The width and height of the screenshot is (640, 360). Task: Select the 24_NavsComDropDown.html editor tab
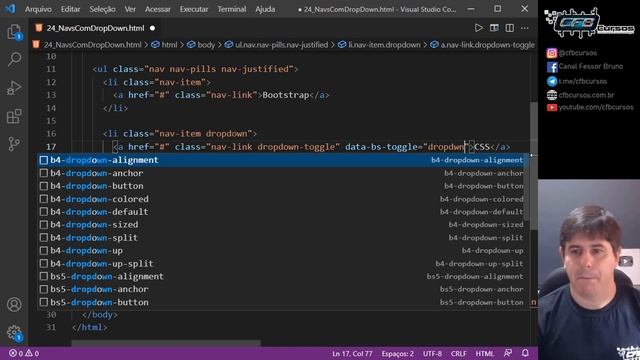tap(95, 28)
